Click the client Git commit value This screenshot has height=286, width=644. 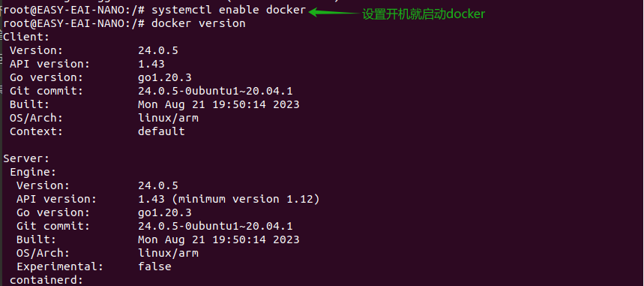coord(215,91)
